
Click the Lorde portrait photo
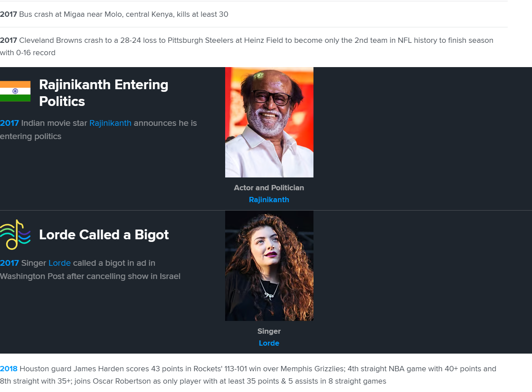[x=269, y=266]
